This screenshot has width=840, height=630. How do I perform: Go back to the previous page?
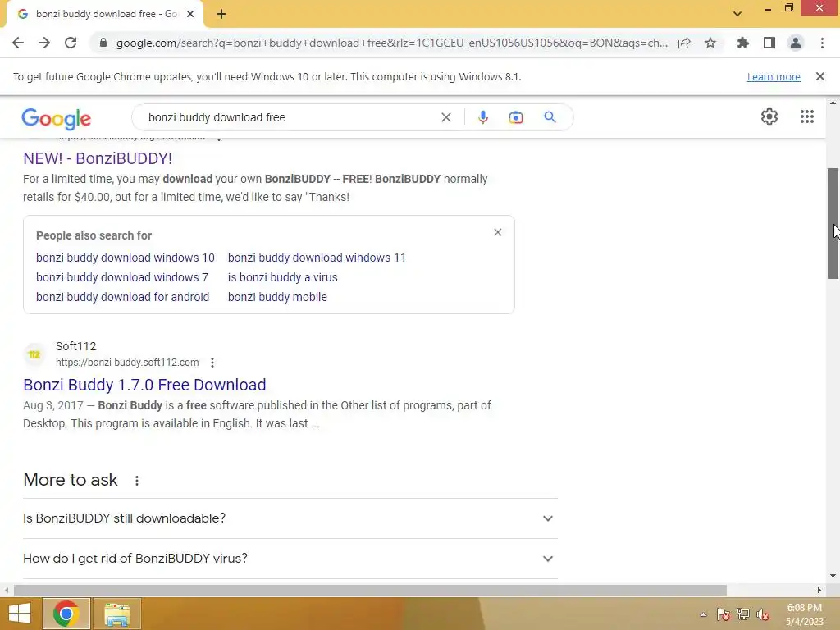tap(18, 43)
